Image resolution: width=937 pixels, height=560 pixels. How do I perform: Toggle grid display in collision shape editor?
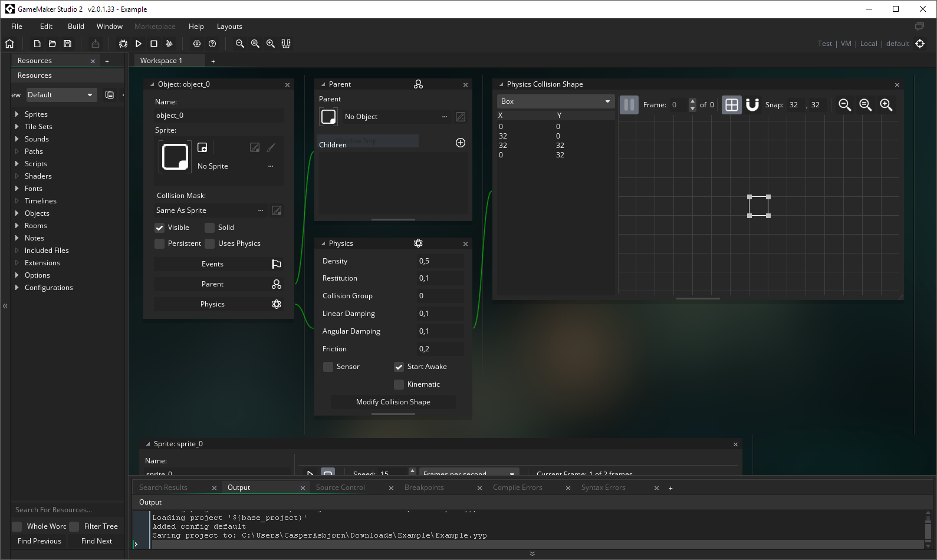tap(732, 105)
